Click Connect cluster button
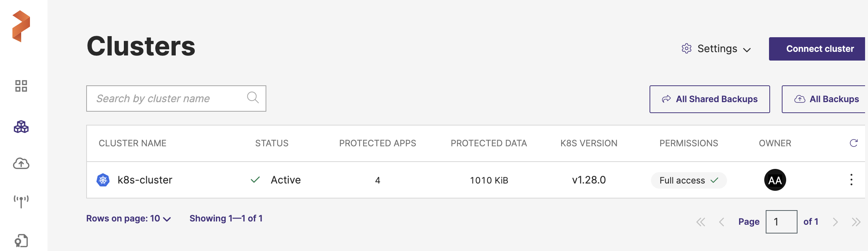Viewport: 868px width, 251px height. [x=819, y=49]
